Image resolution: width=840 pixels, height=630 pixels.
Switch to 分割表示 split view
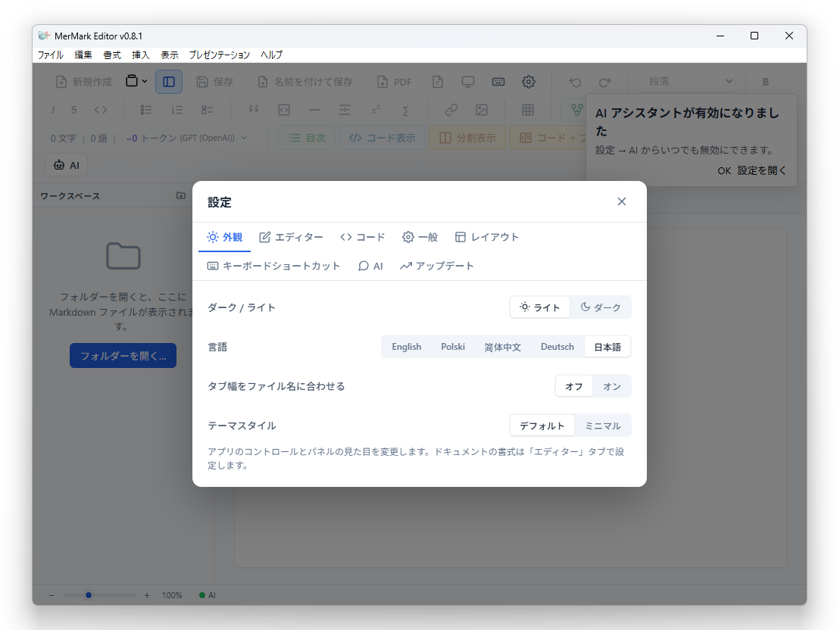(x=467, y=138)
